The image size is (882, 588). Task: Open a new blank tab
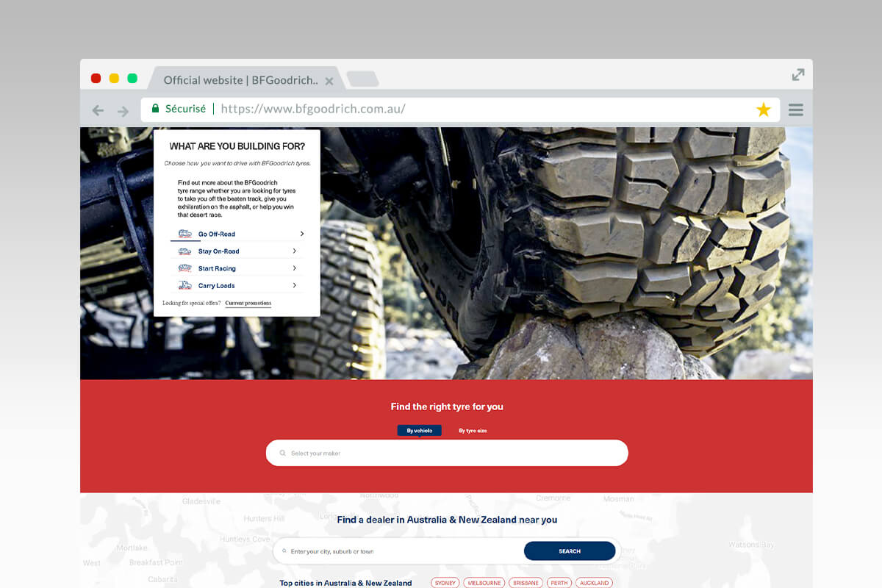pyautogui.click(x=362, y=79)
